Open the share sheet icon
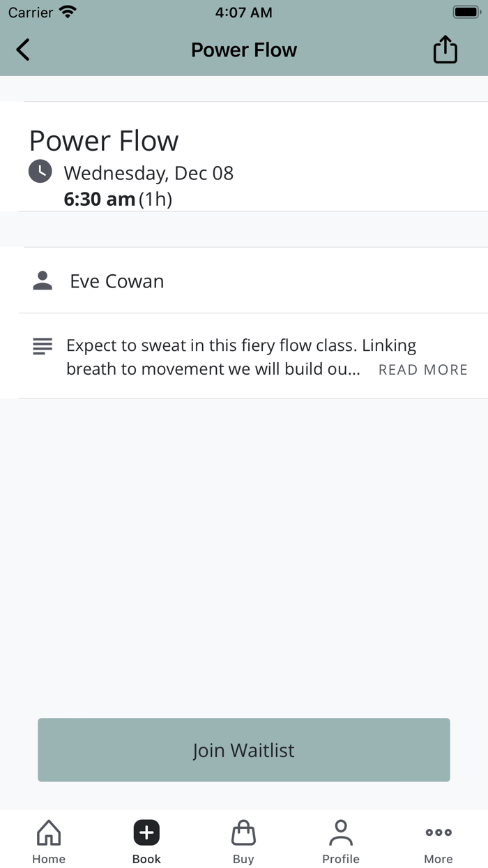This screenshot has width=488, height=868. pos(445,50)
